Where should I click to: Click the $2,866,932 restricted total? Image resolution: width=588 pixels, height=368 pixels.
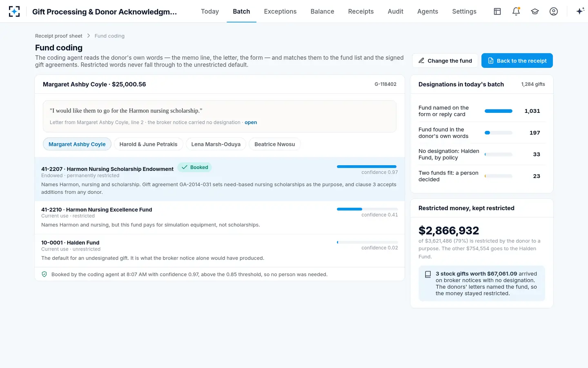(x=449, y=231)
